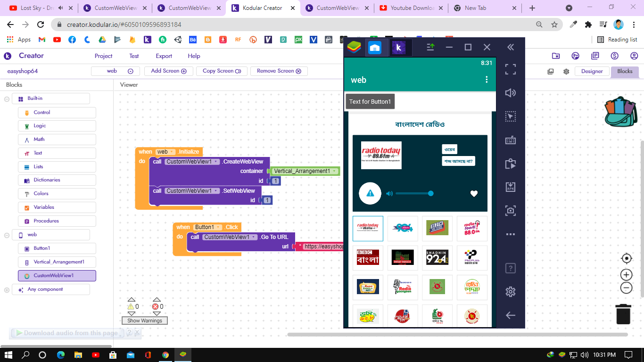Click the dollar monetization icon in Kodular
This screenshot has height=362, width=644.
[x=614, y=56]
